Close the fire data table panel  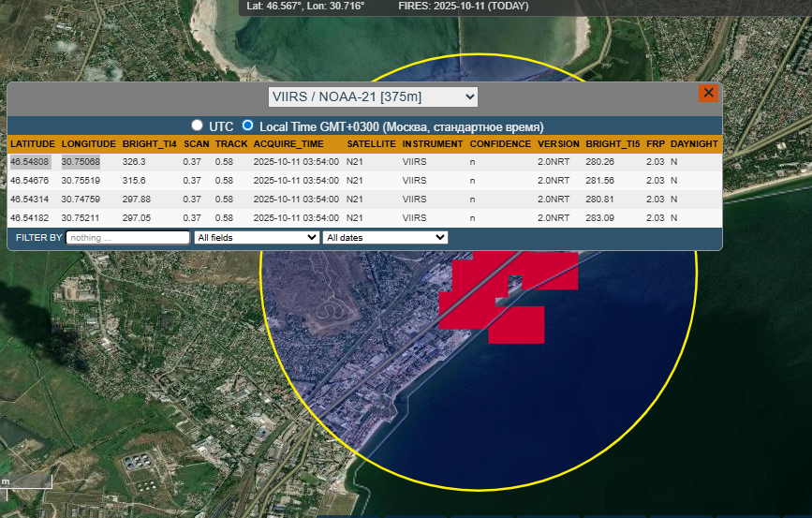708,93
